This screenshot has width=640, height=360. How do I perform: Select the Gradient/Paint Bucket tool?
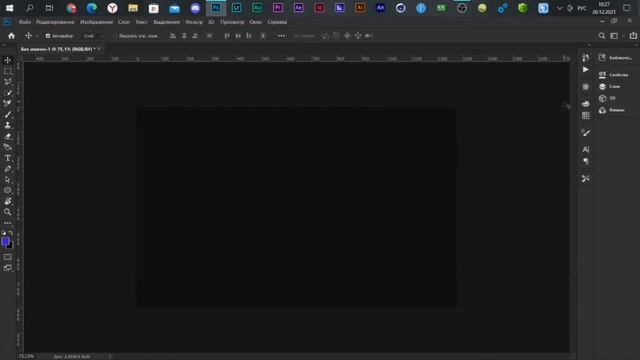click(7, 147)
